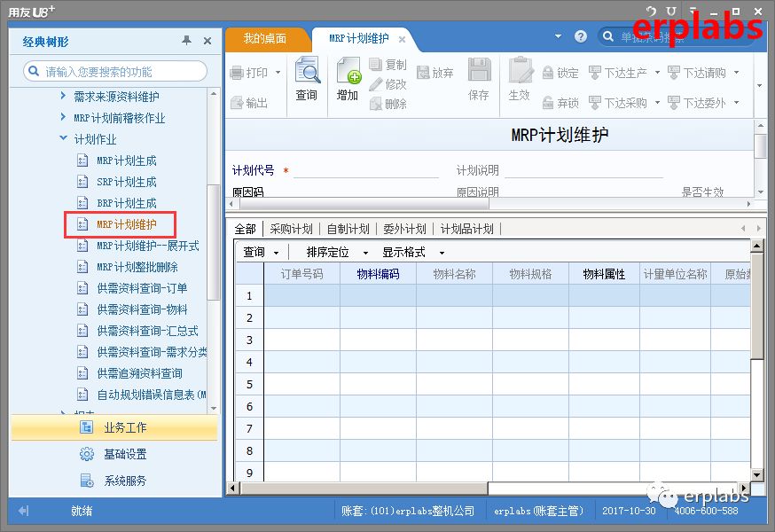
Task: Close the 经典树形 panel
Action: click(207, 41)
